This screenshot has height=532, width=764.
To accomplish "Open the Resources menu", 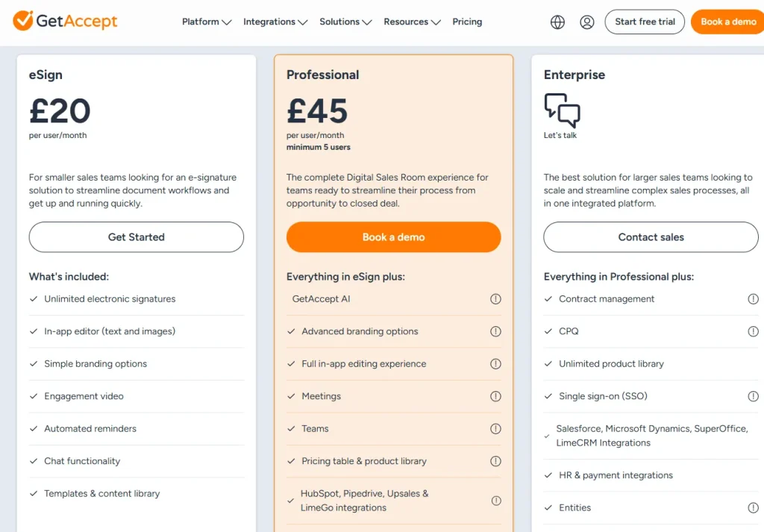I will point(412,22).
